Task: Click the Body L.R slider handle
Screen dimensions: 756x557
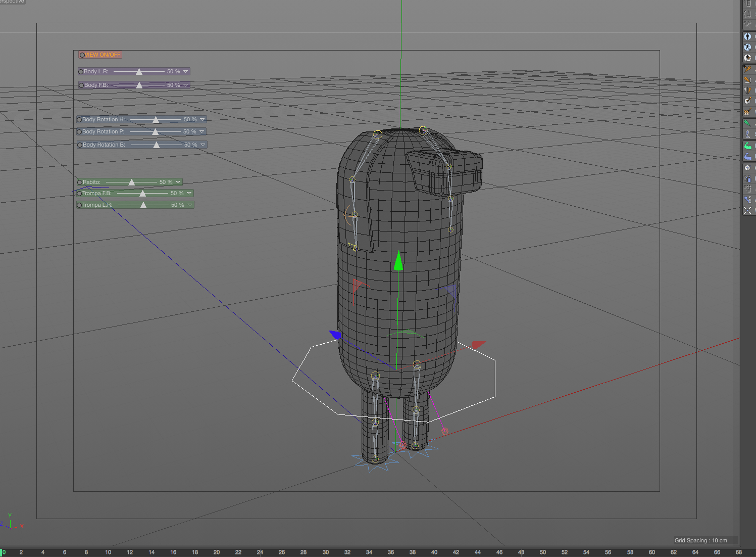Action: tap(139, 72)
